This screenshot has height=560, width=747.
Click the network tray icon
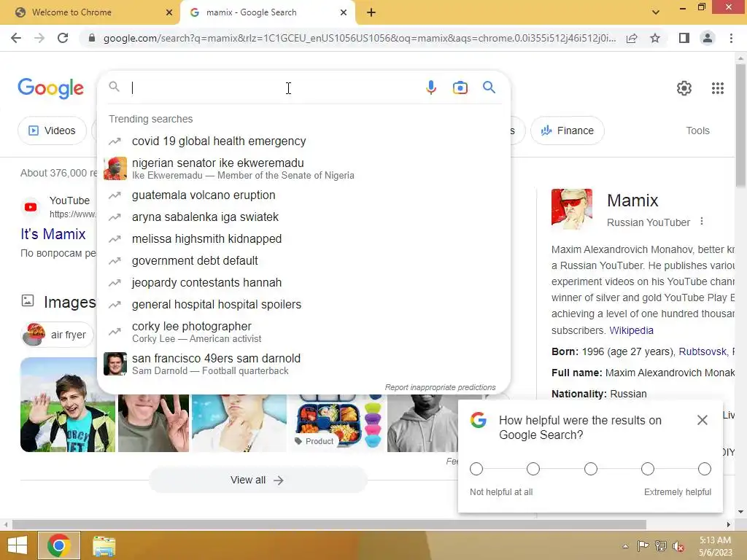(x=661, y=546)
